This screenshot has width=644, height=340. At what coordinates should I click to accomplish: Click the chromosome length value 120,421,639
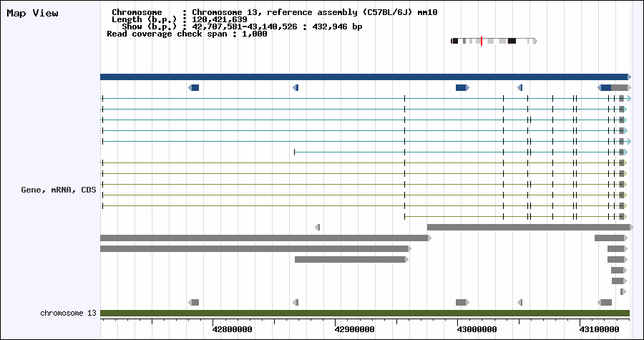220,19
